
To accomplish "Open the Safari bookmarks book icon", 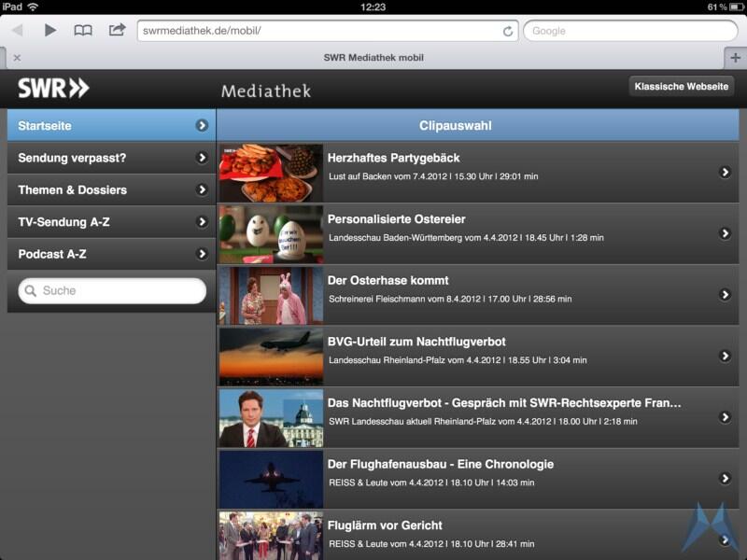I will coord(83,31).
